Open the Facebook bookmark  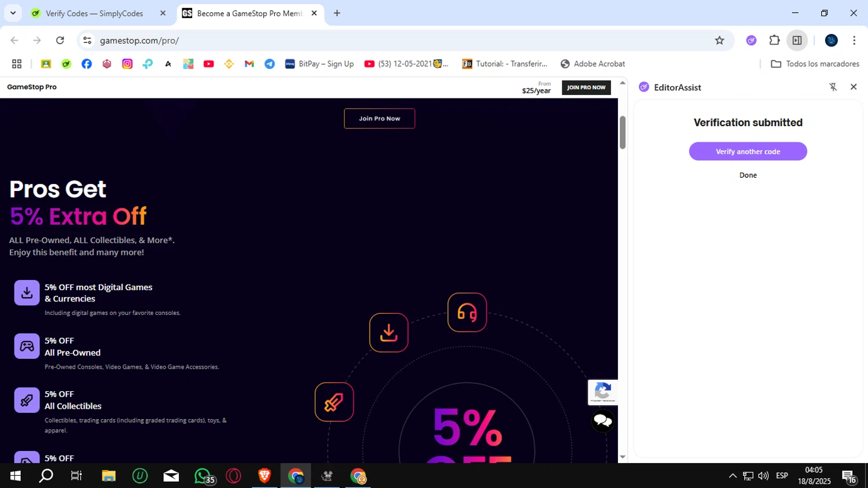(87, 64)
